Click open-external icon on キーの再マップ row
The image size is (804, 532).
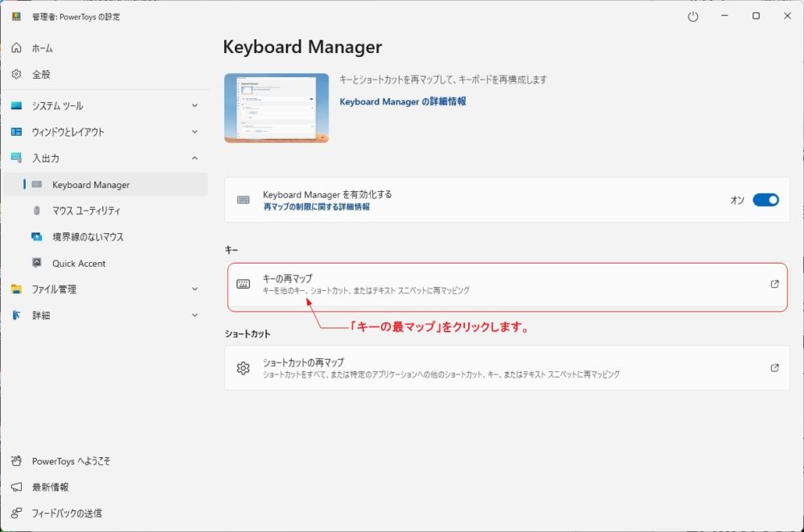coord(774,284)
